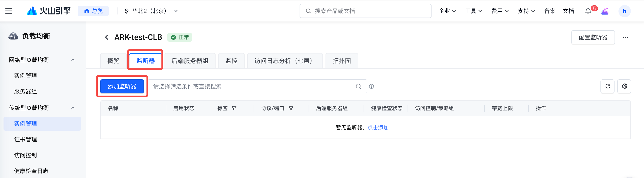
Task: Filter by 协议/端口 funnel icon
Action: 291,108
